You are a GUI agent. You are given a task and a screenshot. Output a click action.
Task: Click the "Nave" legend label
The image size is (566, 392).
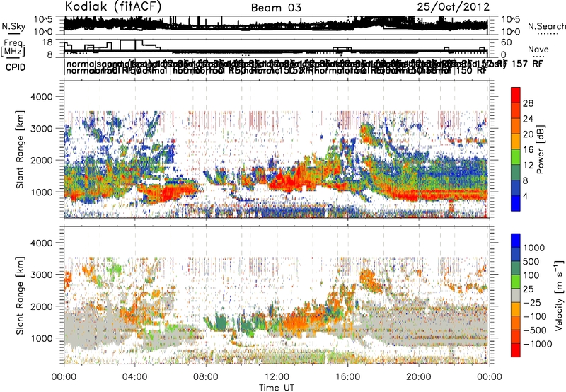pos(538,49)
